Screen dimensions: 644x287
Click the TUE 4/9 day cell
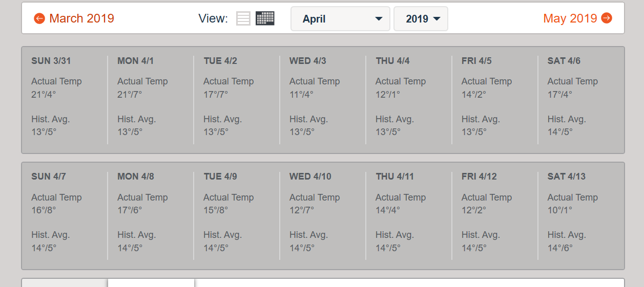click(x=237, y=215)
